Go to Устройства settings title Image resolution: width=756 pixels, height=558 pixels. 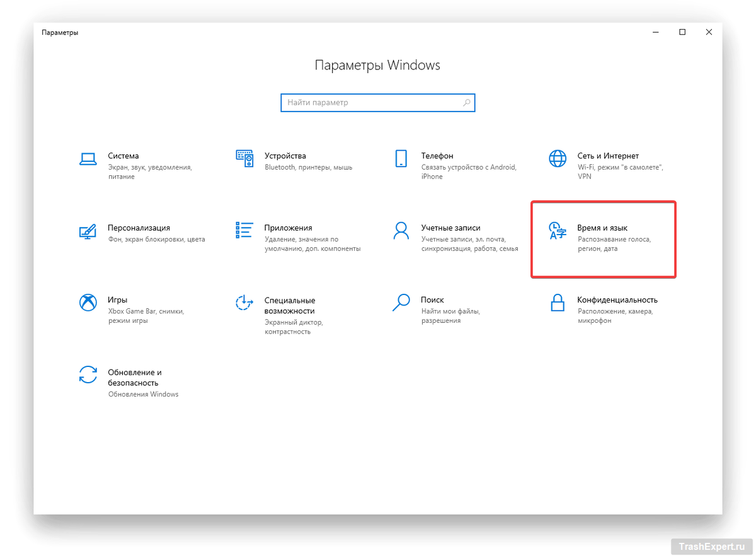pos(285,156)
